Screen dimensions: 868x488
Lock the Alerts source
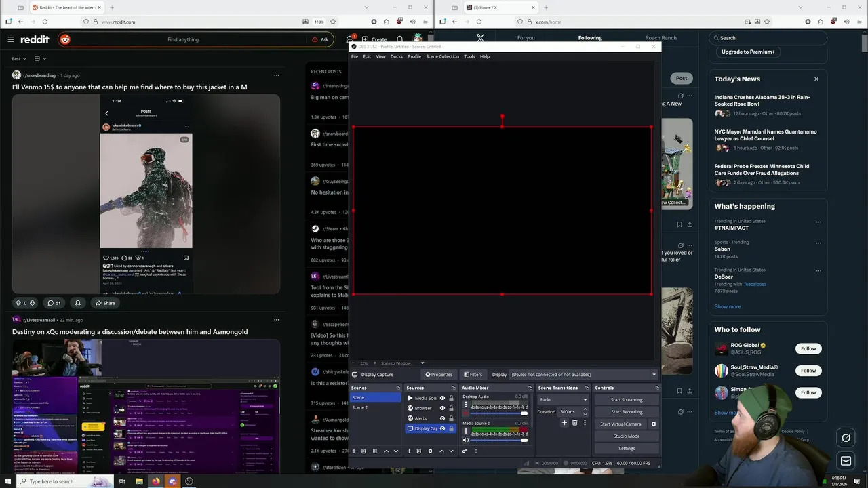451,418
